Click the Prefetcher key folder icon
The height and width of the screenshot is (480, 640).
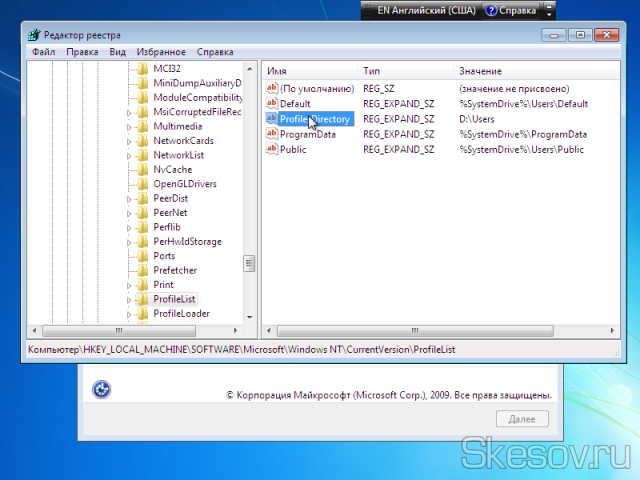(x=142, y=270)
